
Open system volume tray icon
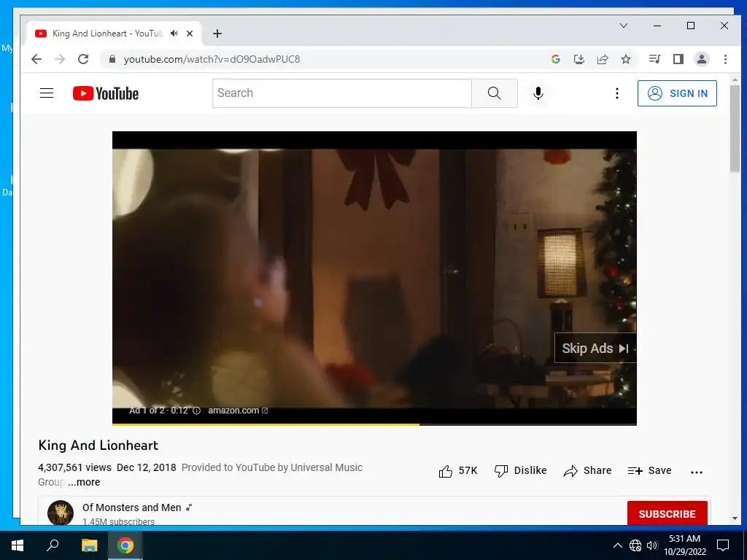pos(652,545)
